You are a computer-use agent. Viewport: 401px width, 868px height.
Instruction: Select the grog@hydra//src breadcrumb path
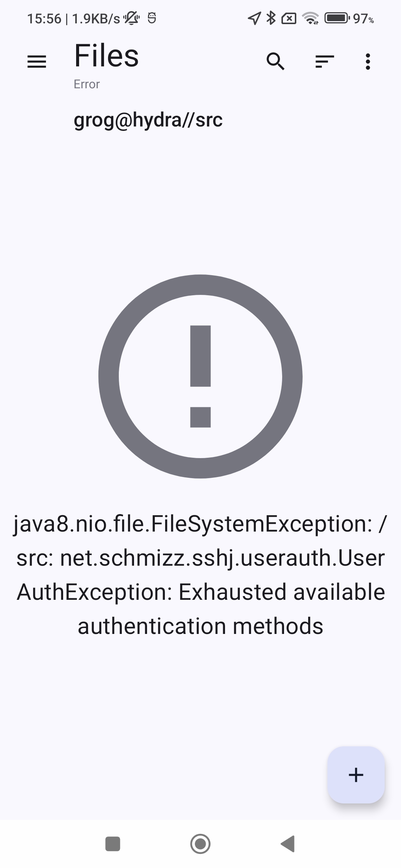click(148, 120)
